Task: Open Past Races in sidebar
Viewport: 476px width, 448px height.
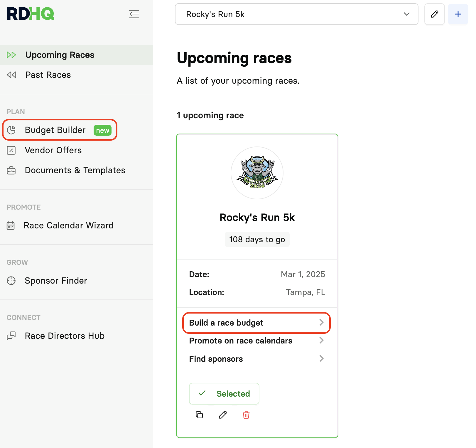Action: tap(48, 75)
